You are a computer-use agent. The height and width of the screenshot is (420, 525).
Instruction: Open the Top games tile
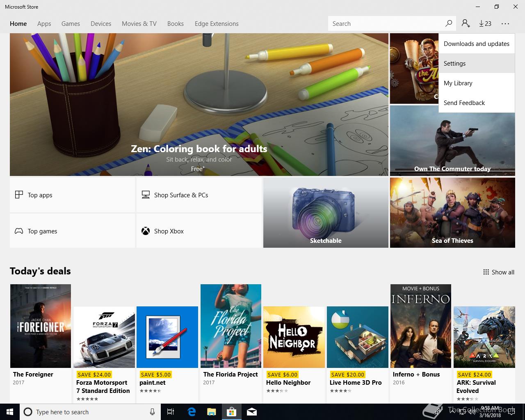click(x=72, y=231)
